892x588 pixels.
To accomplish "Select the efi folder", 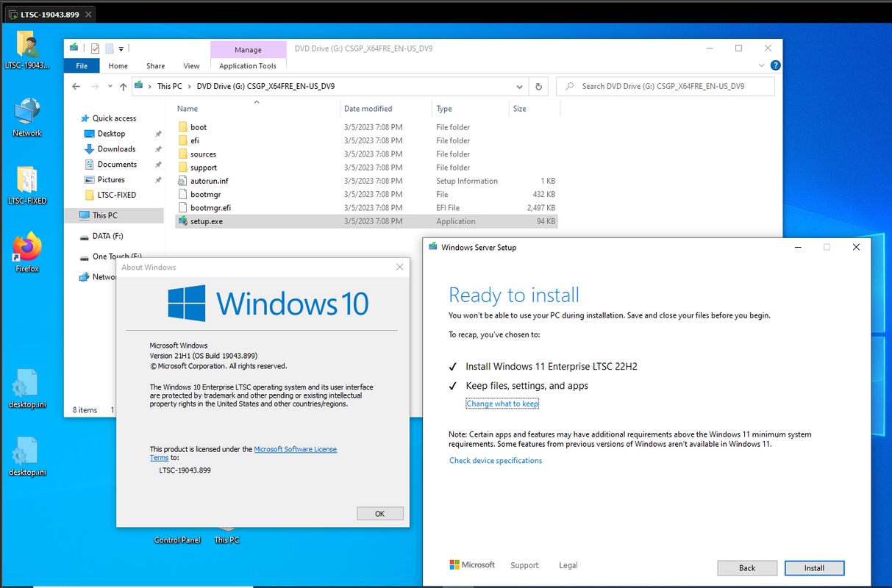I will tap(194, 140).
